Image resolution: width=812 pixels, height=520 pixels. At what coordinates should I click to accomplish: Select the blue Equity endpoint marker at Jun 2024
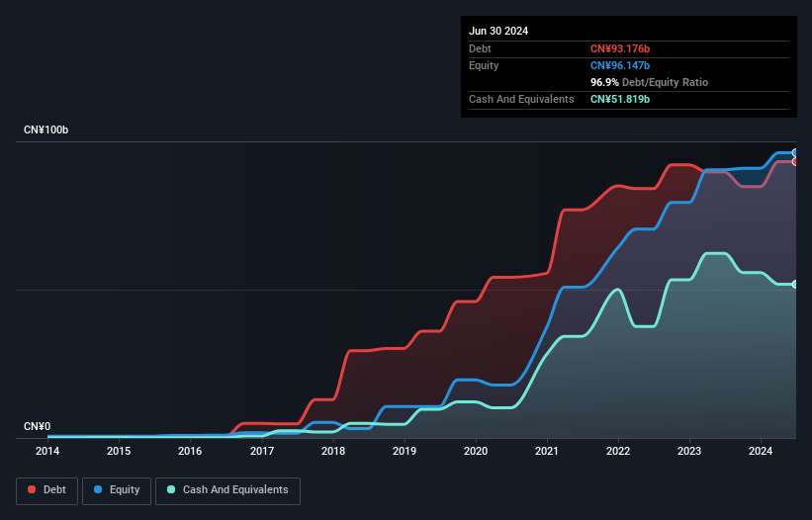795,152
